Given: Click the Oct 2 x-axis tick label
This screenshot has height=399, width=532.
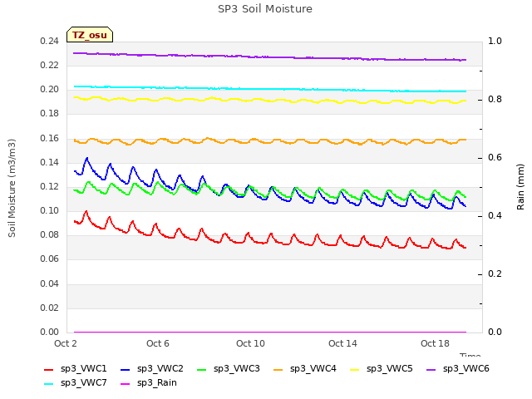Looking at the screenshot, I should [66, 343].
